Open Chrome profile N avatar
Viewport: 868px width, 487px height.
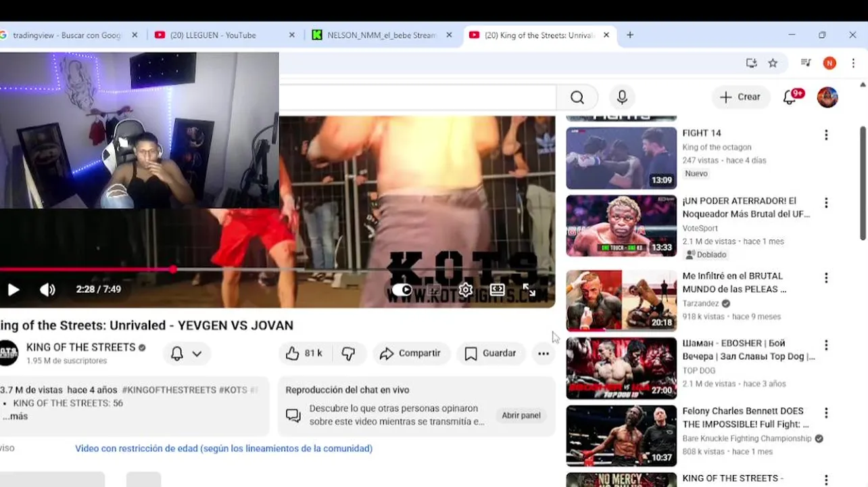(829, 63)
